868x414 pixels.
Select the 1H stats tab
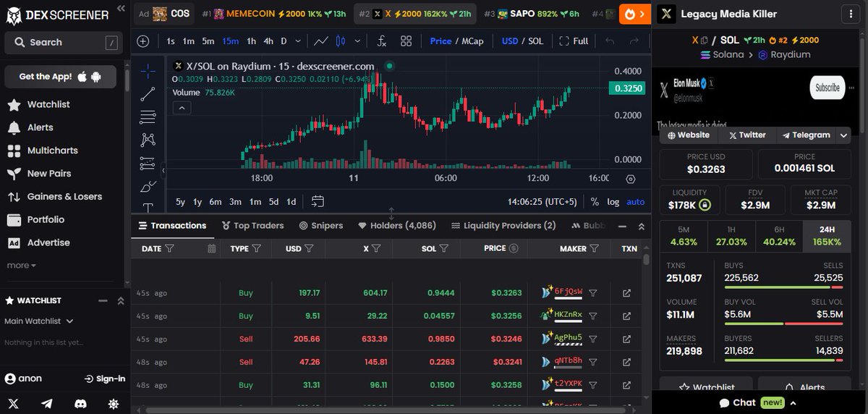[x=731, y=236]
